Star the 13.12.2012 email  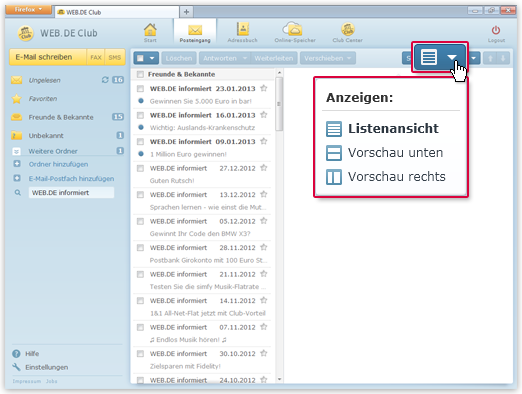(x=264, y=194)
